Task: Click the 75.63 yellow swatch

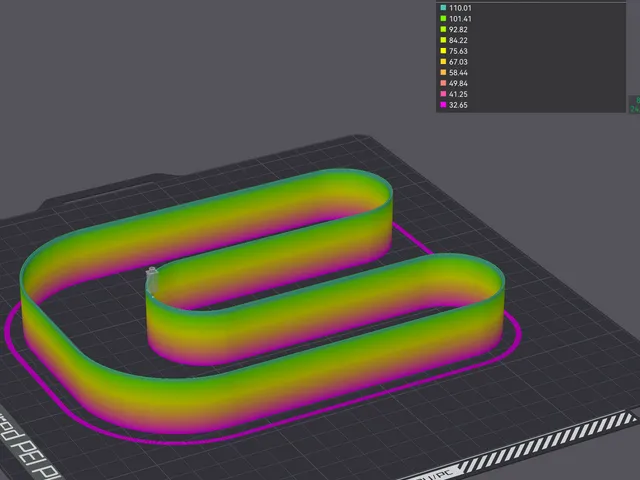Action: click(443, 51)
